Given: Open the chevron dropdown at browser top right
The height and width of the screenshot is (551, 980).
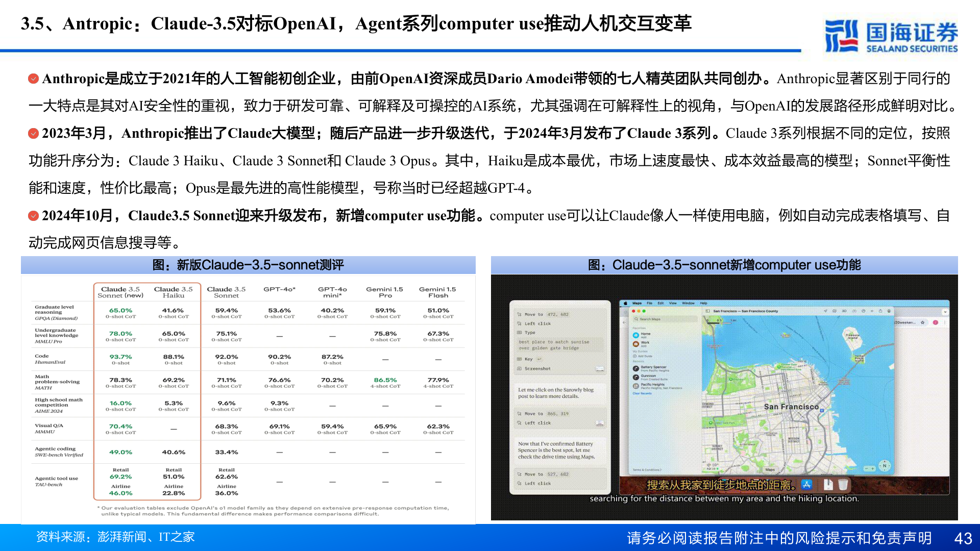Looking at the screenshot, I should tap(945, 312).
